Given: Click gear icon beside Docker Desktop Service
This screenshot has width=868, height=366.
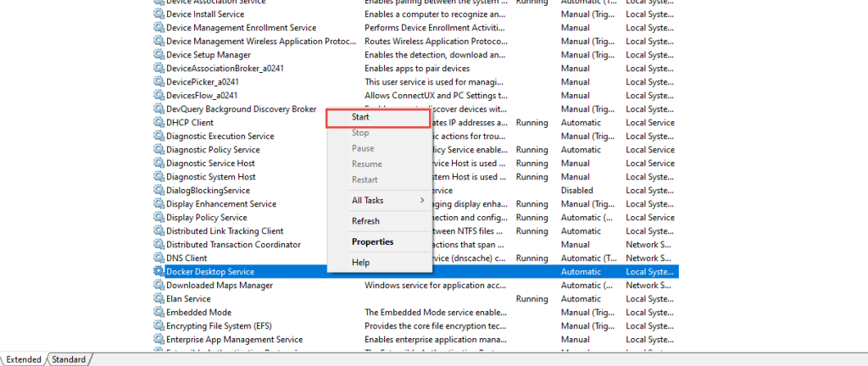Looking at the screenshot, I should click(159, 272).
